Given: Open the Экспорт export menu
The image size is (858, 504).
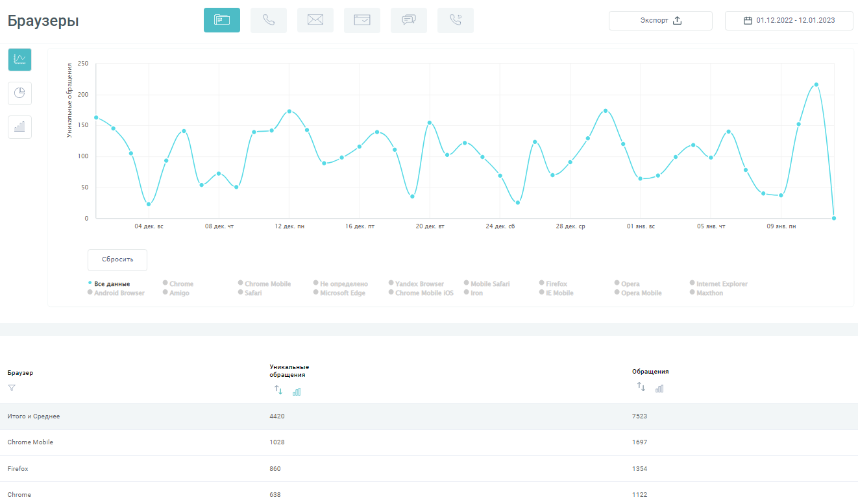Looking at the screenshot, I should pyautogui.click(x=661, y=21).
